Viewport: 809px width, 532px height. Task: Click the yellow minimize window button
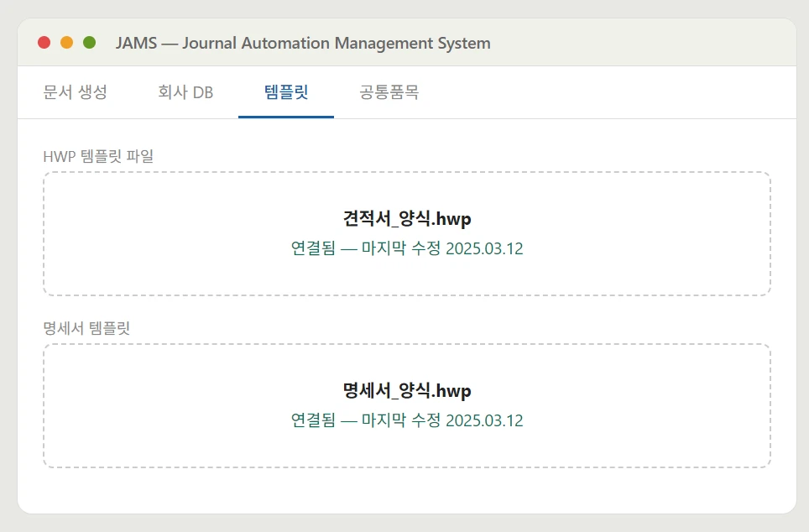67,43
